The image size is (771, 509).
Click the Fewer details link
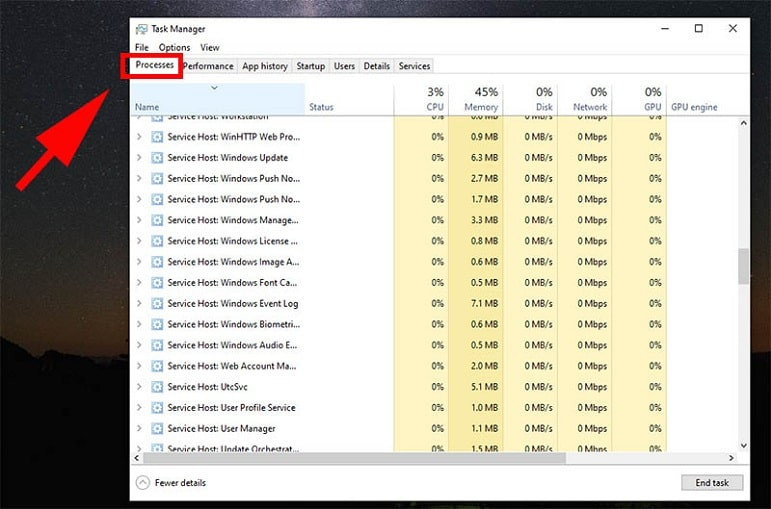[x=180, y=483]
